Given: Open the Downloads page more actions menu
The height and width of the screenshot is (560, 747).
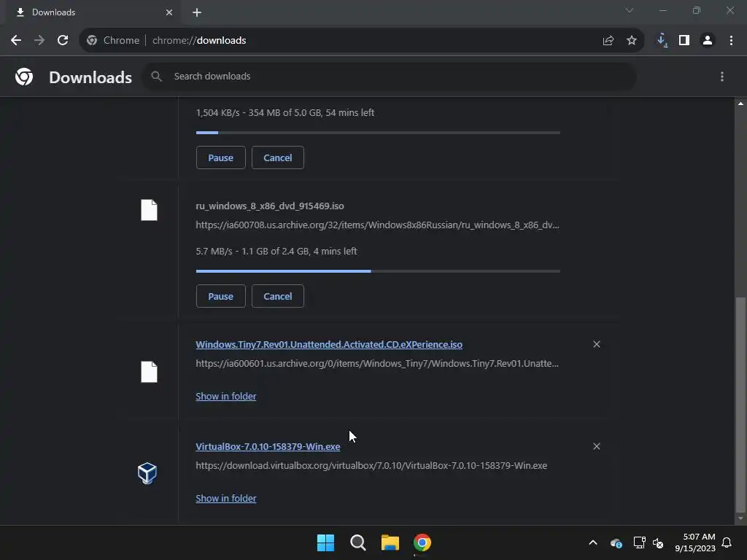Looking at the screenshot, I should click(x=721, y=77).
